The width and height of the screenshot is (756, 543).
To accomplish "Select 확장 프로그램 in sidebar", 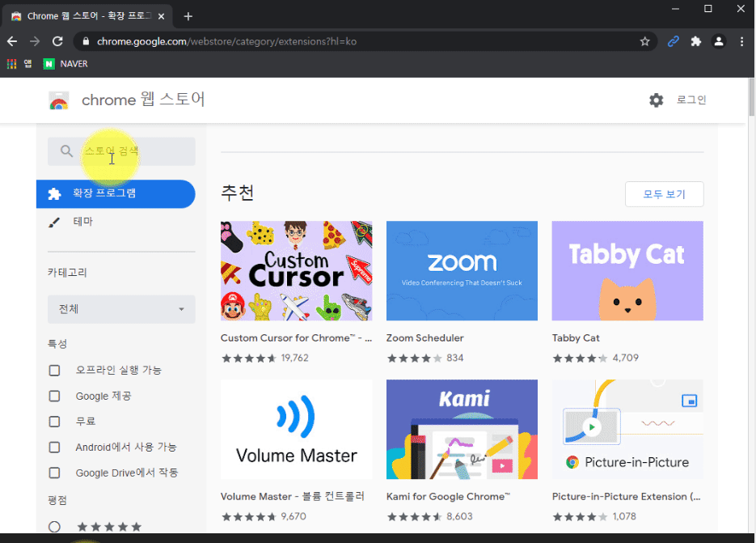I will tap(116, 194).
